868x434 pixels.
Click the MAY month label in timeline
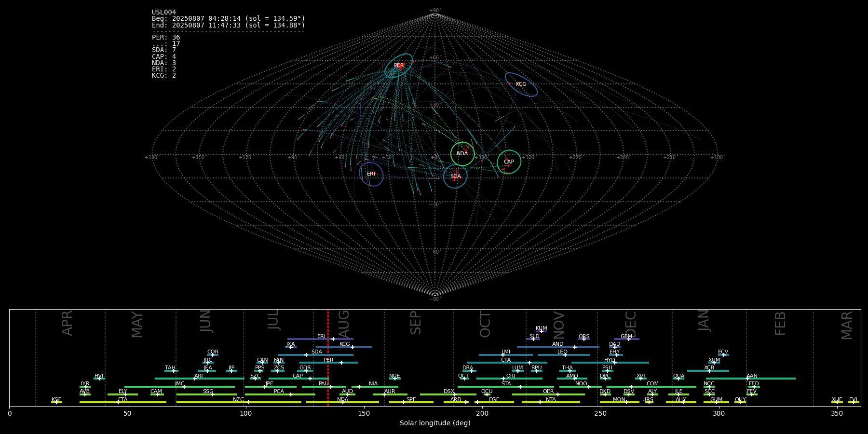pos(137,325)
